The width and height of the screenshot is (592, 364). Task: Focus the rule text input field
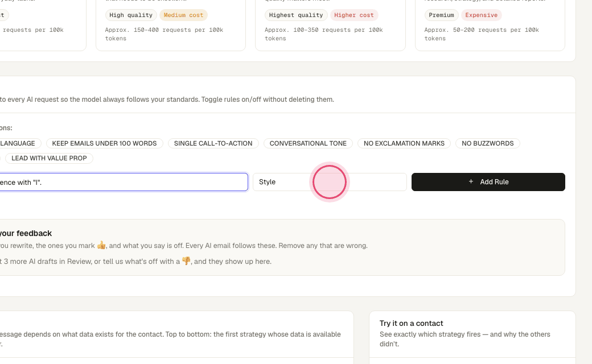[123, 182]
